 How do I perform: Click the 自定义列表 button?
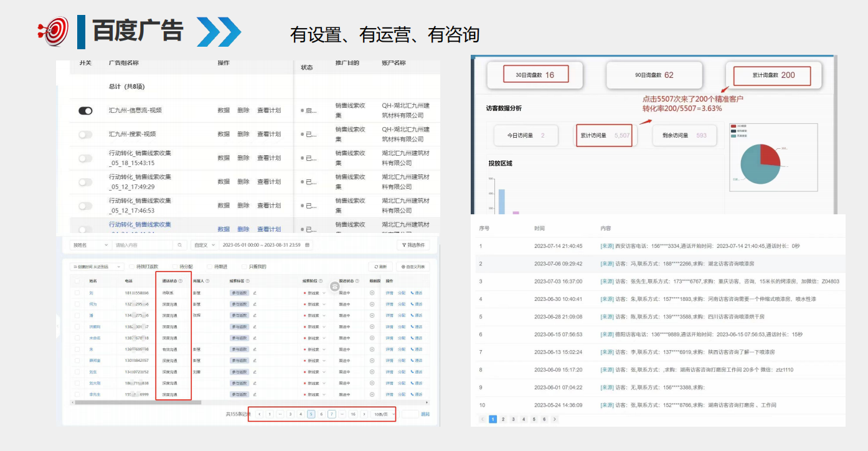413,267
